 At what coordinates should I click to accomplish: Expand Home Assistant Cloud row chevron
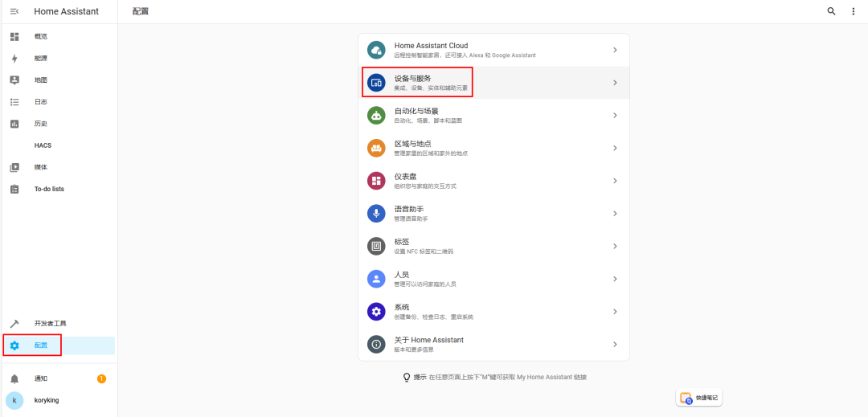pos(615,50)
